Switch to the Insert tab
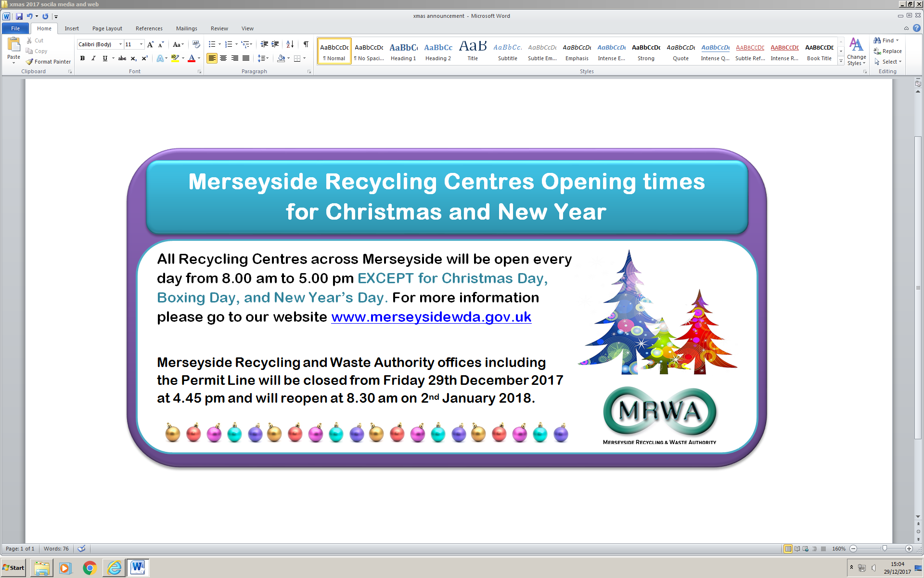The width and height of the screenshot is (924, 578). coord(72,28)
